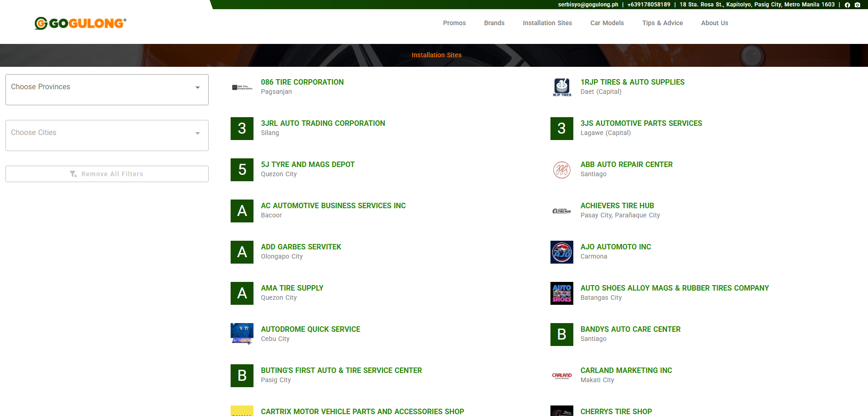Open 1RJP TIRES & AUTO SUPPLIES listing
Viewport: 868px width, 416px height.
click(x=632, y=82)
